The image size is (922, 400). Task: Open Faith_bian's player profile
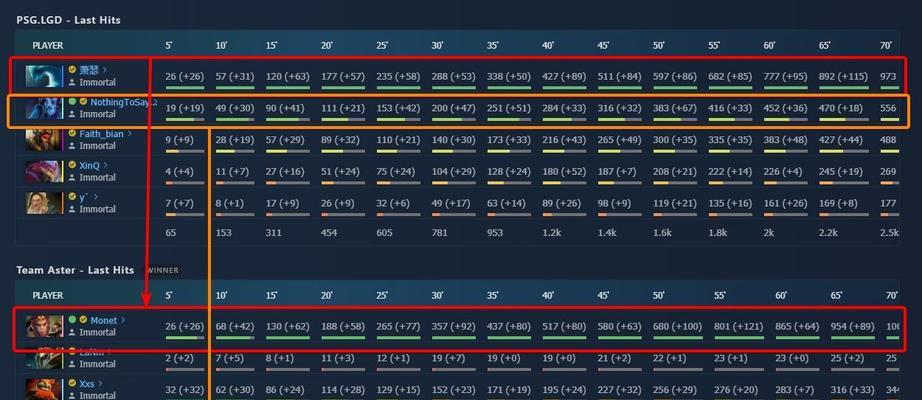(101, 134)
